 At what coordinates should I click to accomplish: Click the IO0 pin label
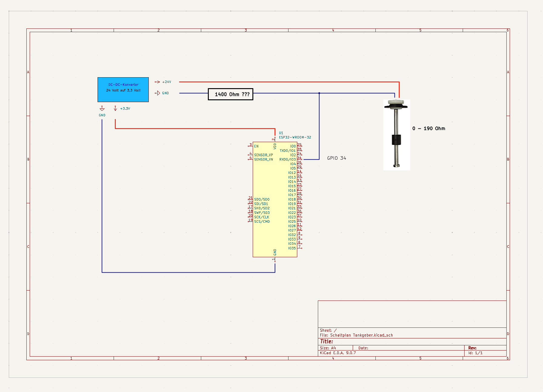pyautogui.click(x=293, y=146)
